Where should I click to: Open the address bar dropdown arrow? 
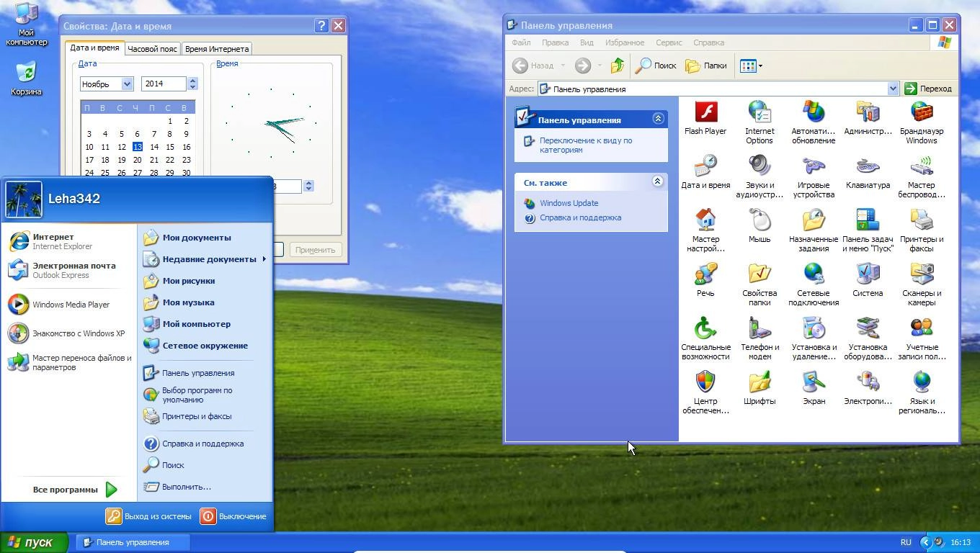(x=893, y=89)
